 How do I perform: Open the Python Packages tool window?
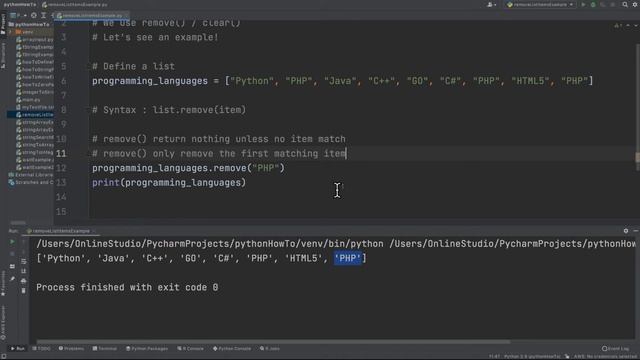[x=147, y=349]
